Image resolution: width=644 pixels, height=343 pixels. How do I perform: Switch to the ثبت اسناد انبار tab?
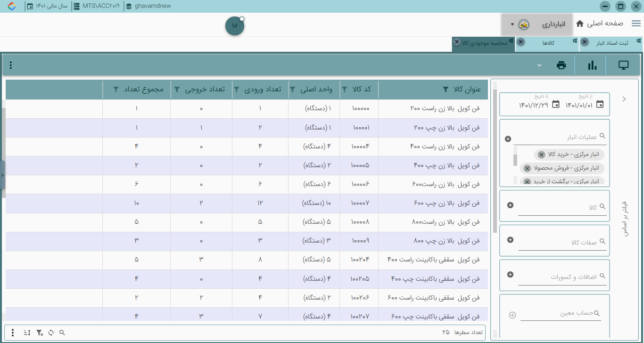[x=613, y=43]
